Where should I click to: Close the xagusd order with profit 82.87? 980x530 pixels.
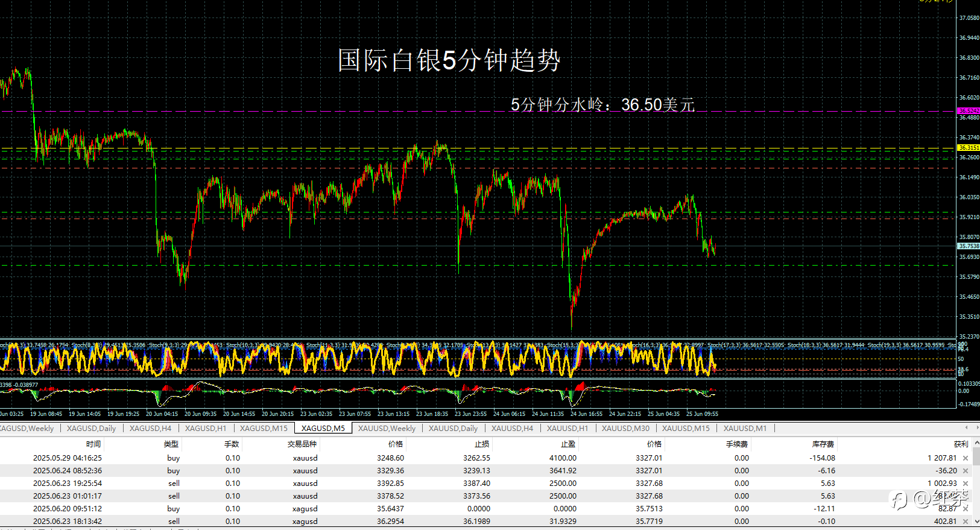[x=966, y=509]
